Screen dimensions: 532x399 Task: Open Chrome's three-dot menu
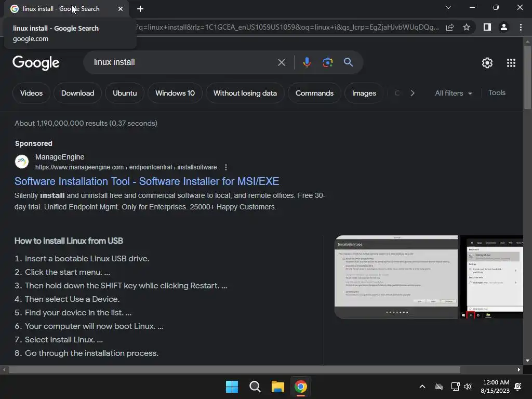[521, 27]
